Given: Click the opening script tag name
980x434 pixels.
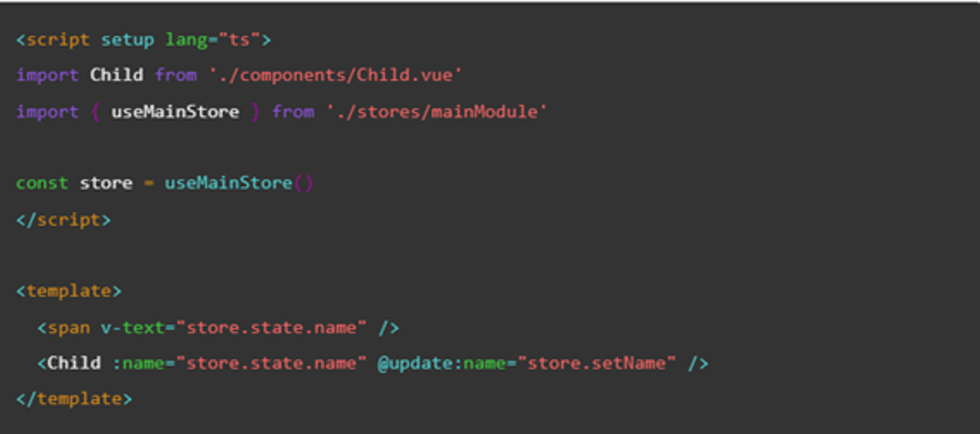Looking at the screenshot, I should [x=58, y=40].
